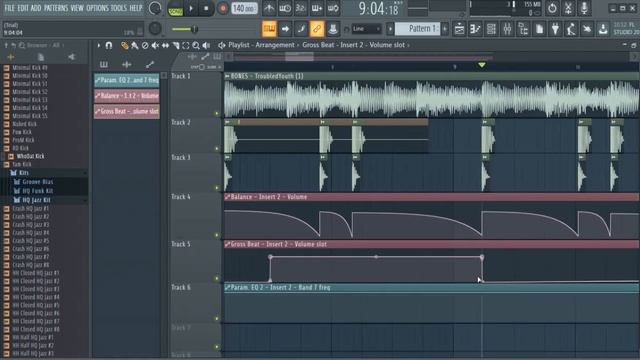Select the Delete tool in Playlist

click(x=145, y=45)
